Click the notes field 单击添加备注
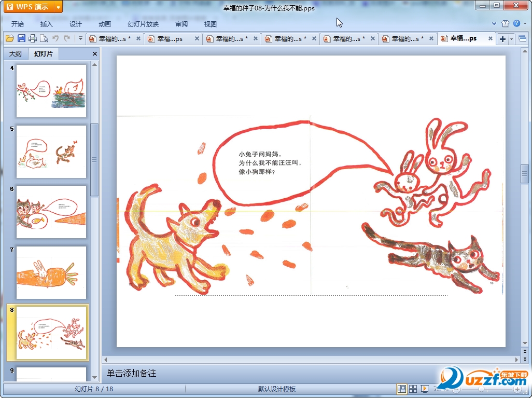Viewport: 532px width, 398px height. click(131, 373)
